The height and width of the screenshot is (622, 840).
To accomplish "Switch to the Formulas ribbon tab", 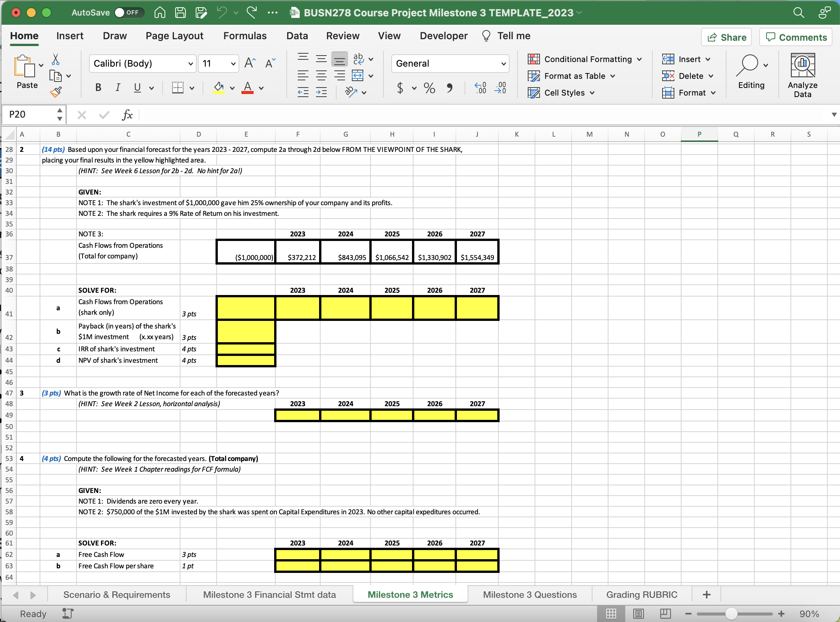I will (x=245, y=36).
